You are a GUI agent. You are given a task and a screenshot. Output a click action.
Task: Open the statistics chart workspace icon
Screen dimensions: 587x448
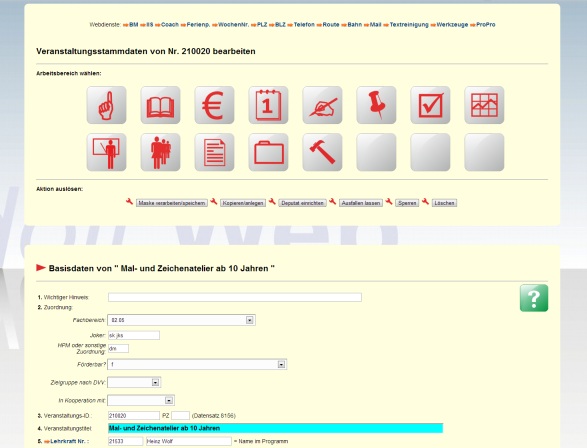pyautogui.click(x=484, y=105)
